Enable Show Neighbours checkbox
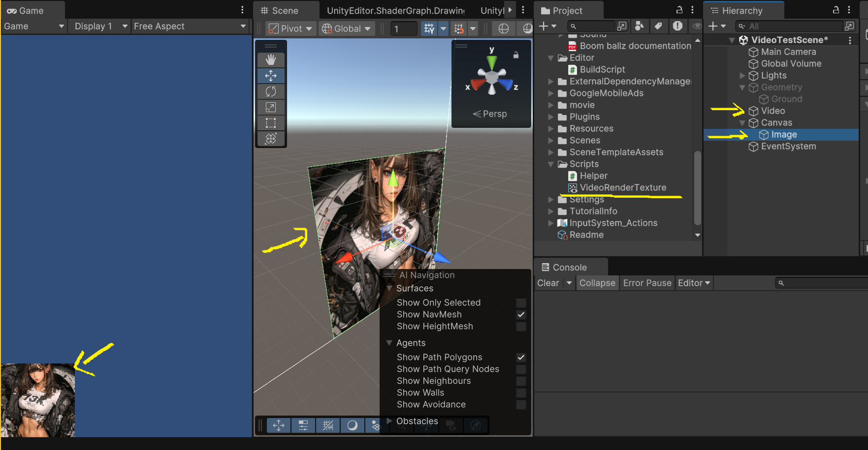868x450 pixels. pos(521,381)
